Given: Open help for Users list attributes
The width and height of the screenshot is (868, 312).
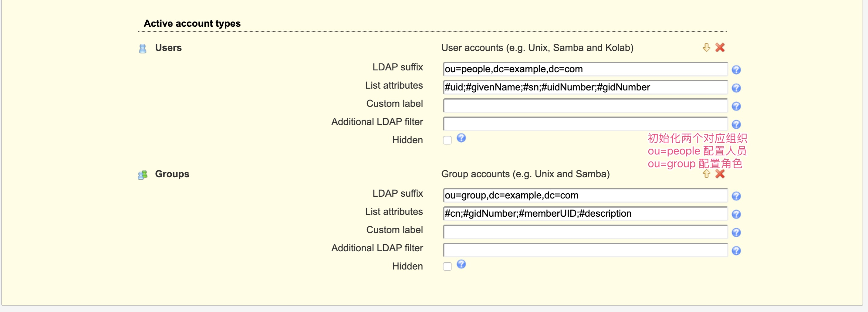Looking at the screenshot, I should (x=737, y=88).
